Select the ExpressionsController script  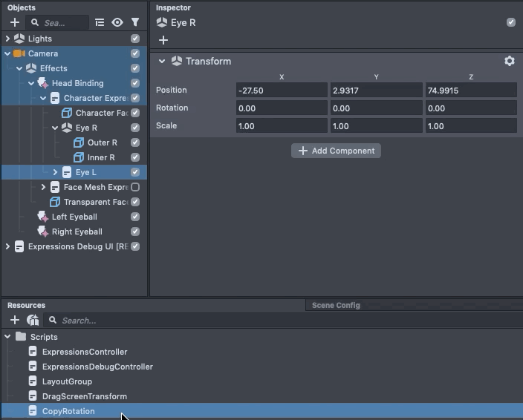pos(85,352)
